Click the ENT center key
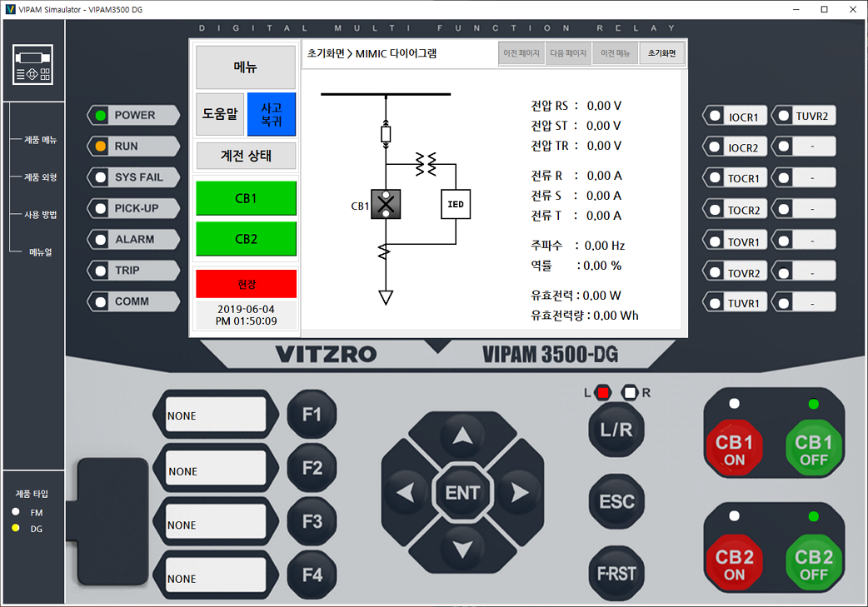The height and width of the screenshot is (607, 868). tap(462, 492)
